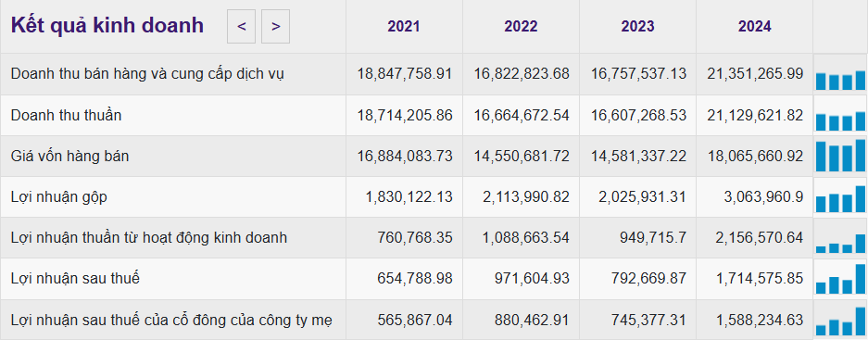Open bar chart icon for Doanh thu bán hàng row
The height and width of the screenshot is (340, 868).
[840, 75]
